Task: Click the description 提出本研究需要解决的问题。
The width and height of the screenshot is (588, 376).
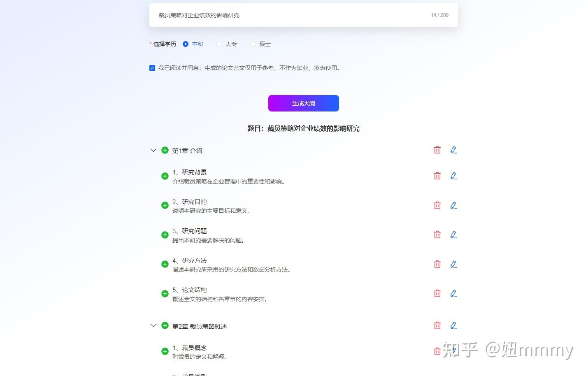Action: pyautogui.click(x=209, y=240)
